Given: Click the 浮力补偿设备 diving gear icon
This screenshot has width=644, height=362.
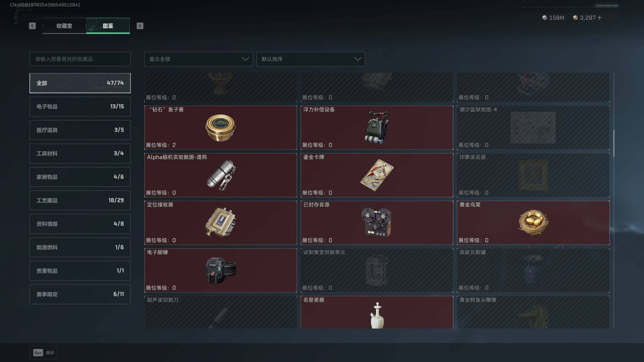Looking at the screenshot, I should tap(377, 127).
